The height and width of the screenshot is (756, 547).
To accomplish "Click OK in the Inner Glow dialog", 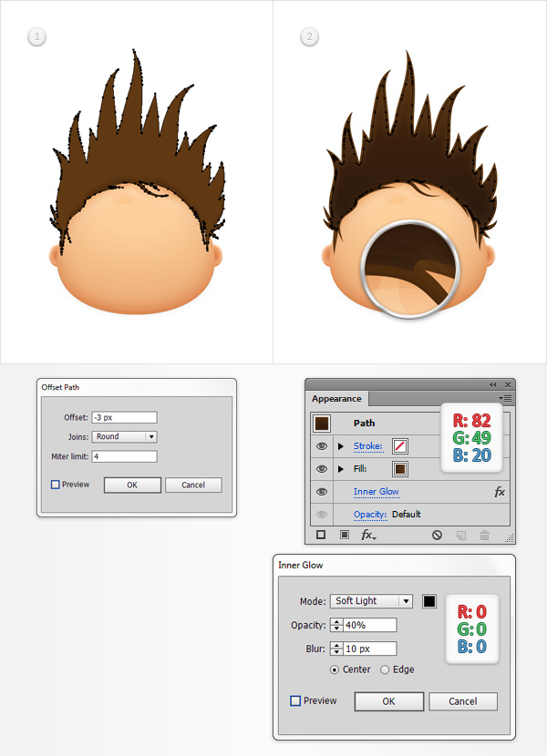I will (388, 701).
